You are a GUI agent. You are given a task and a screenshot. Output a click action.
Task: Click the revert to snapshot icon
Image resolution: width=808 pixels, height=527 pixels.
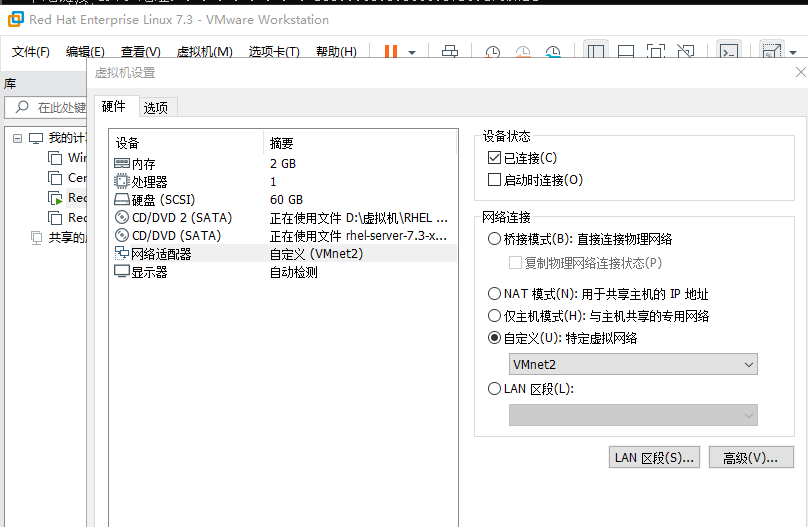tap(523, 52)
